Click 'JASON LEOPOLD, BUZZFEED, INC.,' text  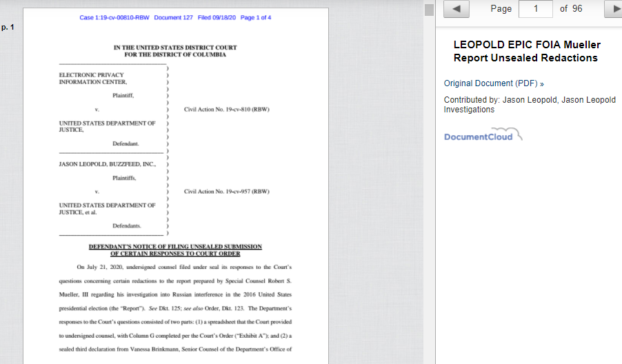coord(108,164)
